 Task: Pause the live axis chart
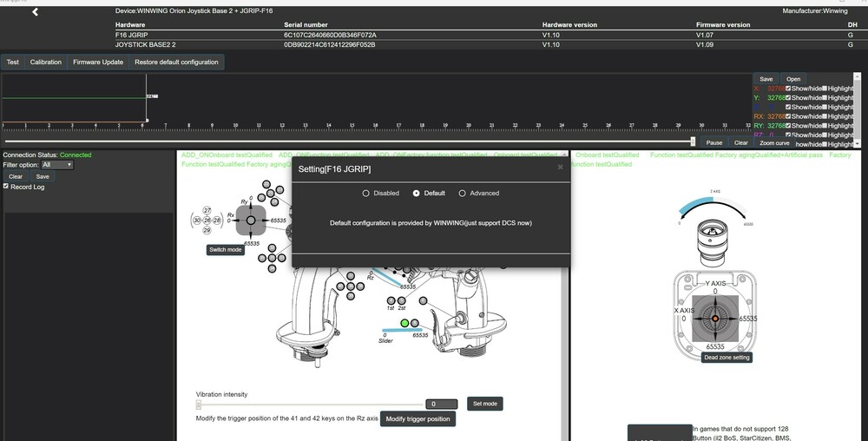click(714, 142)
